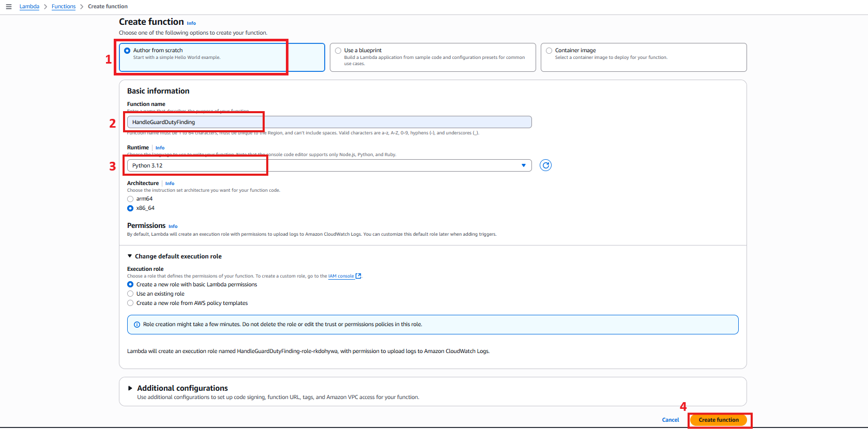Choose x86_64 architecture

click(x=130, y=208)
